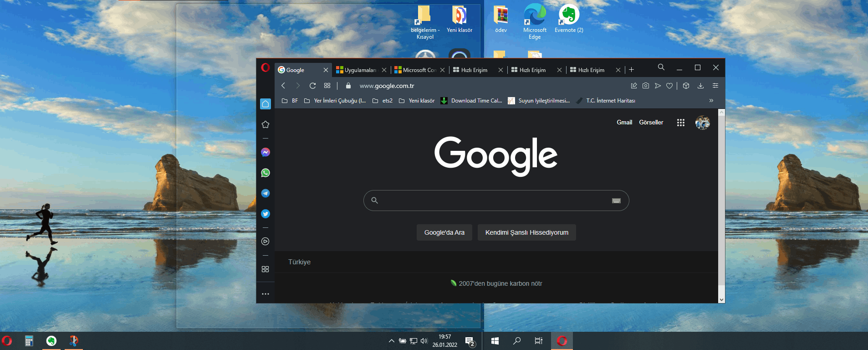868x350 pixels.
Task: Go forward with the browser forward arrow
Action: pos(298,86)
